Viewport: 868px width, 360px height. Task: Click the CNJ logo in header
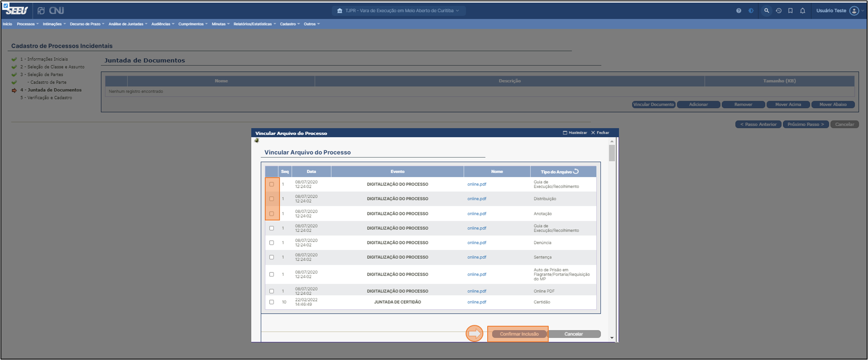pos(56,10)
